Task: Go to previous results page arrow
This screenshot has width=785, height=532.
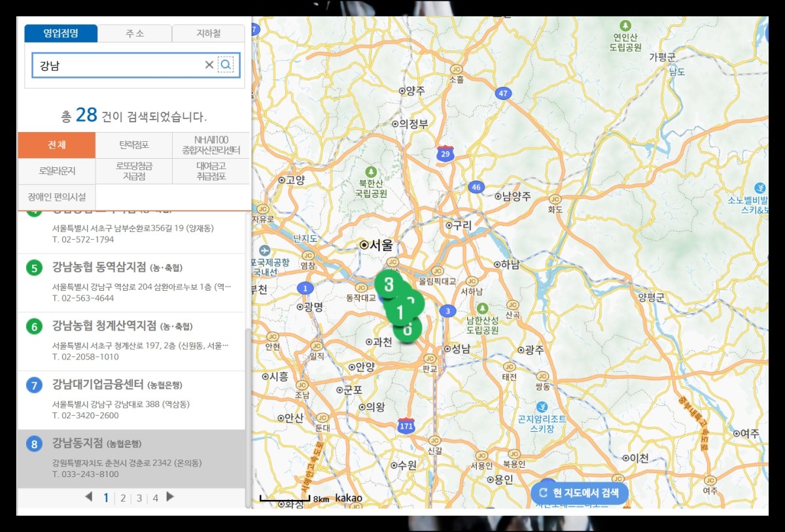Action: pos(89,497)
